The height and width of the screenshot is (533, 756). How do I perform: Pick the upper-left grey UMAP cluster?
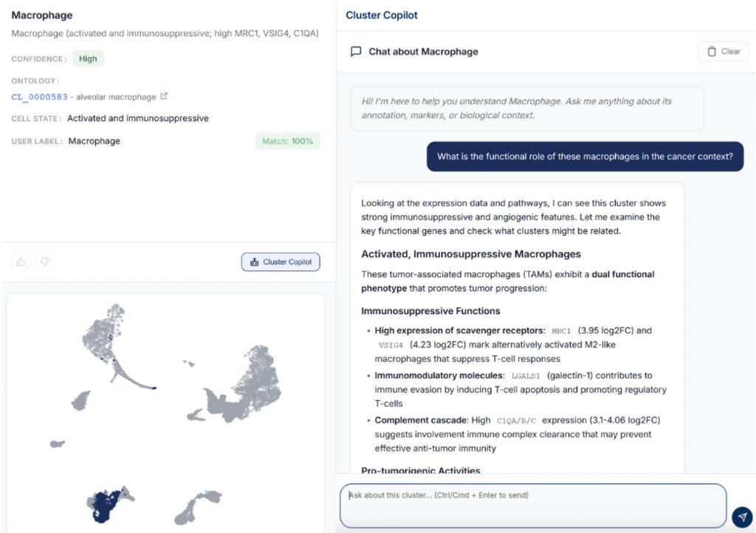tap(111, 331)
